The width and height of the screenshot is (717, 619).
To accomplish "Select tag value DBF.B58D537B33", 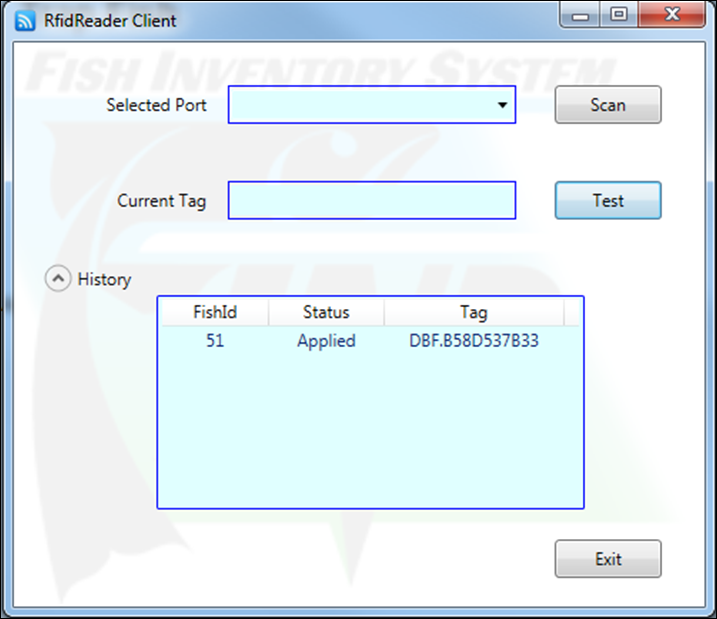I will pyautogui.click(x=474, y=341).
